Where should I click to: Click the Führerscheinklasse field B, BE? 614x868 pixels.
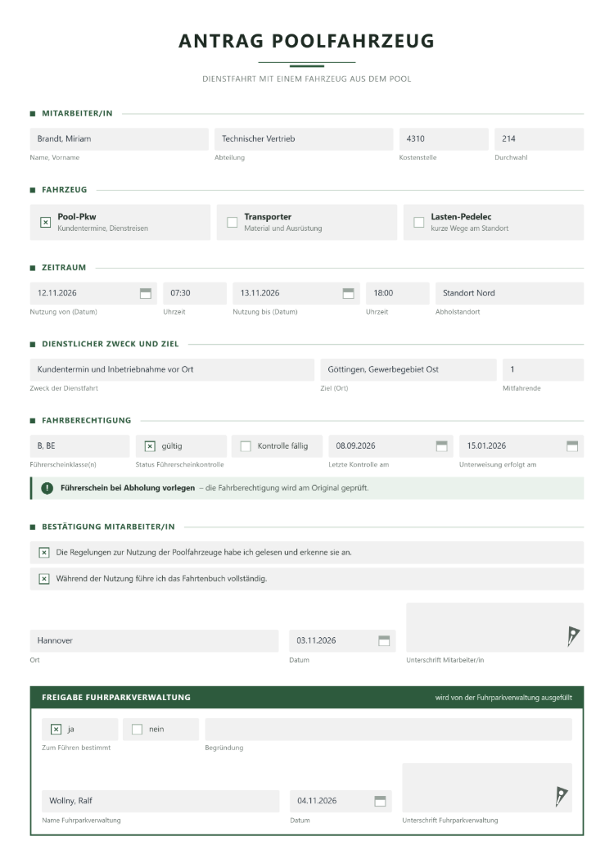coord(79,446)
